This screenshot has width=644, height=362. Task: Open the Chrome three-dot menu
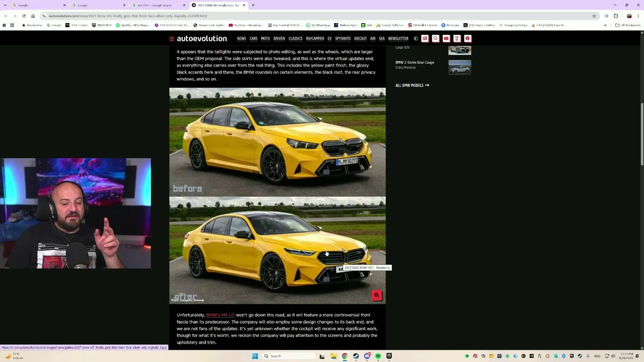[638, 16]
